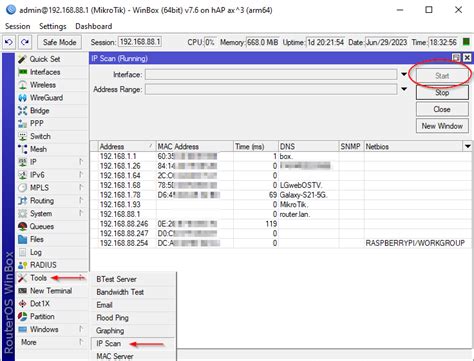Sort by Time (ms) column header
Viewport: 474px width, 361px height.
click(x=256, y=146)
